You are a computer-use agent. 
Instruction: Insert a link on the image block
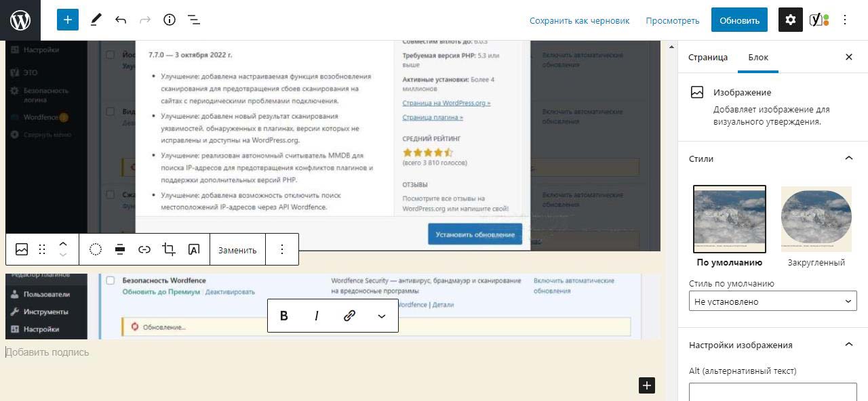tap(144, 249)
